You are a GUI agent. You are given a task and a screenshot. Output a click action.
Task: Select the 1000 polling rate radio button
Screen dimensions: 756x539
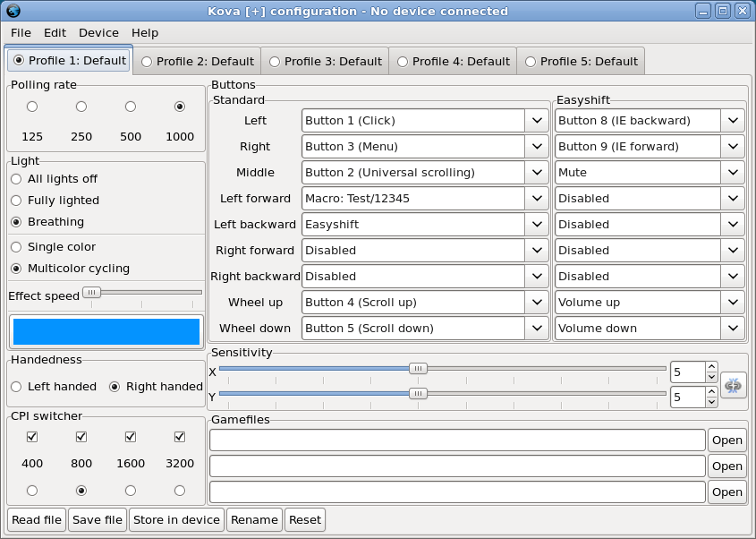pyautogui.click(x=180, y=107)
